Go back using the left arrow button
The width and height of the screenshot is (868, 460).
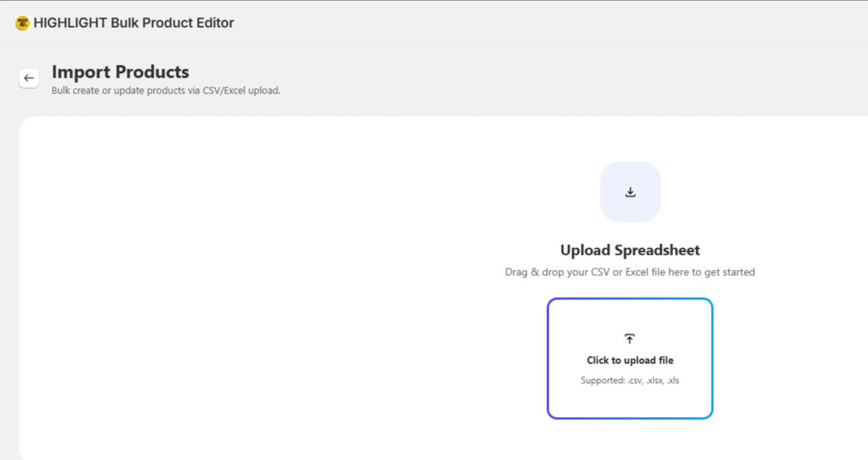point(29,78)
